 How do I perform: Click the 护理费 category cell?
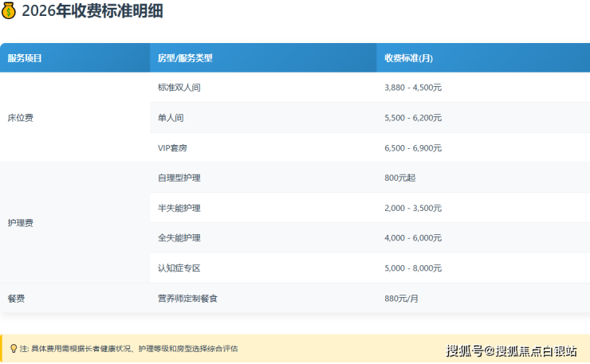pyautogui.click(x=20, y=223)
